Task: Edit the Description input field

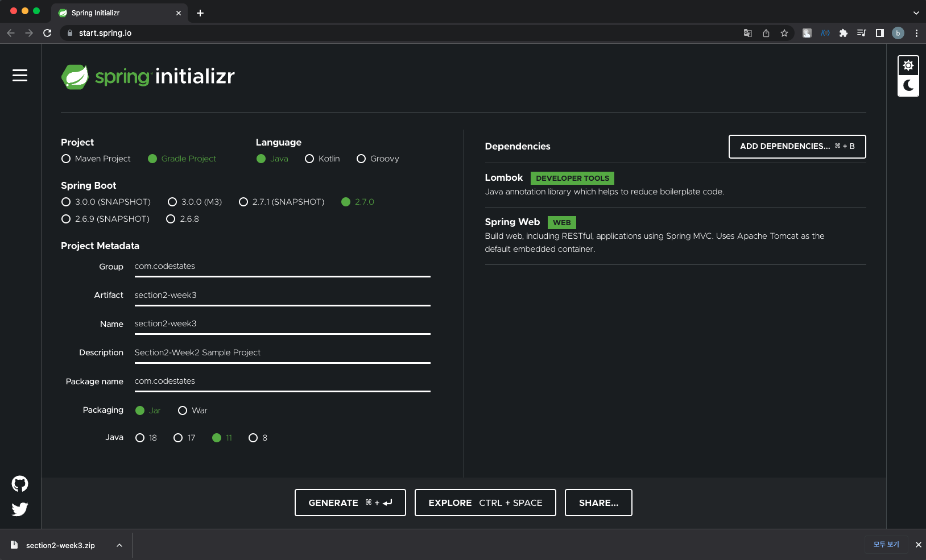Action: pos(282,354)
